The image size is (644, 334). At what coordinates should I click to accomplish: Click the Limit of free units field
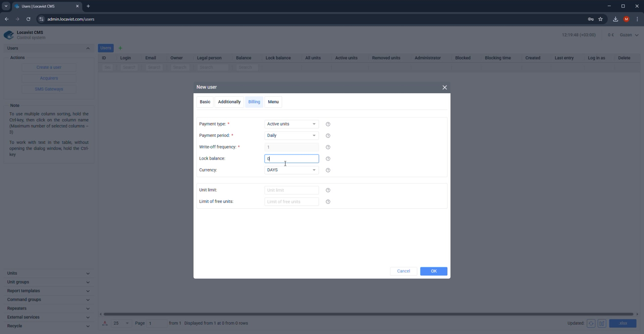tap(291, 202)
